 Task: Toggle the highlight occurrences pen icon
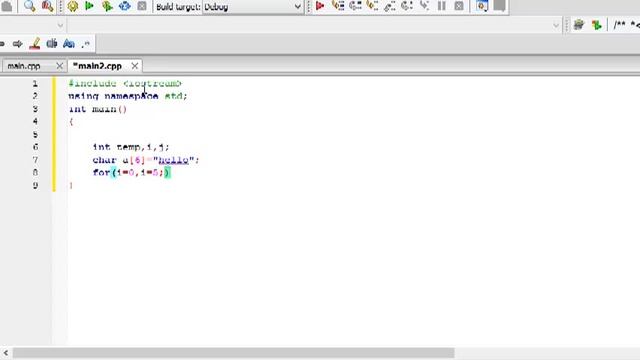coord(35,44)
